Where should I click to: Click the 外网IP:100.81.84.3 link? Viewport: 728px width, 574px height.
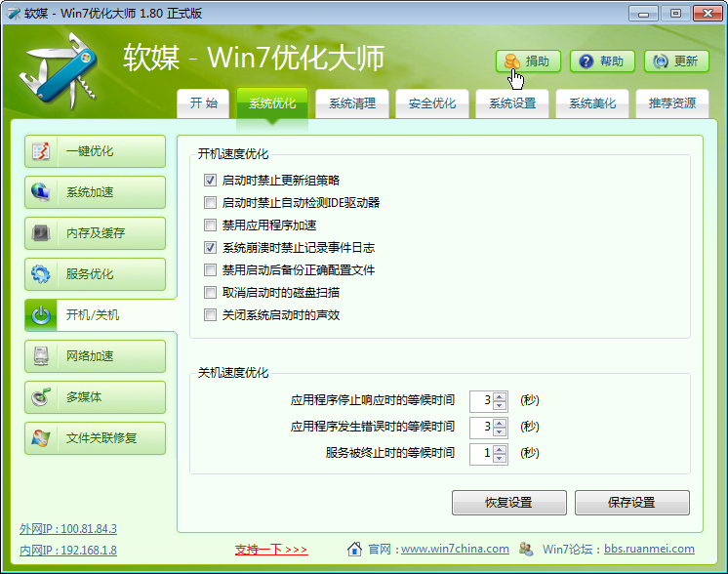[x=68, y=529]
